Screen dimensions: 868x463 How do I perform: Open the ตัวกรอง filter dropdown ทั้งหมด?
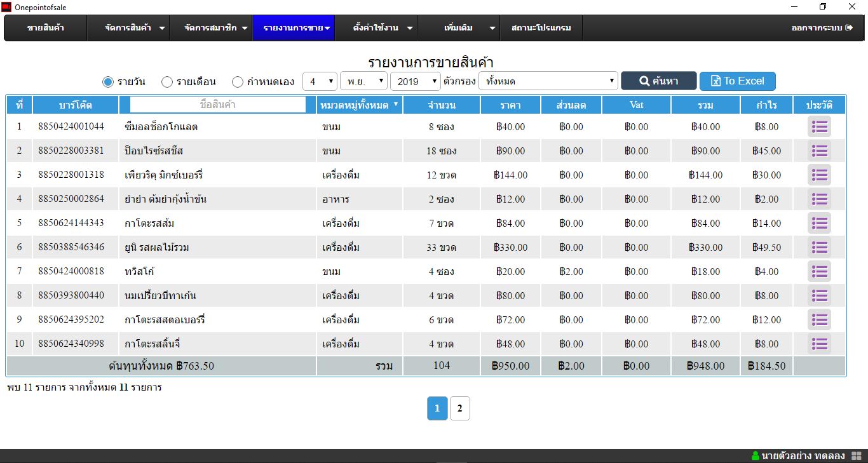point(548,81)
